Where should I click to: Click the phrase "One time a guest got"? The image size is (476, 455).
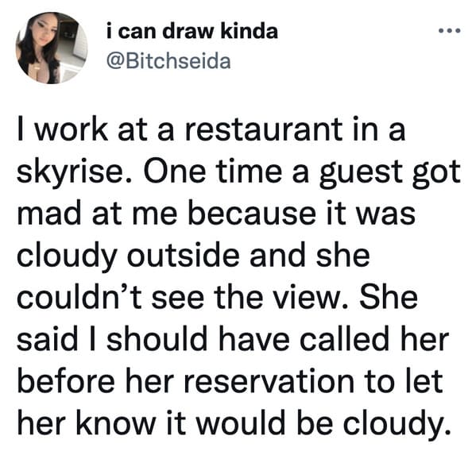coord(302,173)
